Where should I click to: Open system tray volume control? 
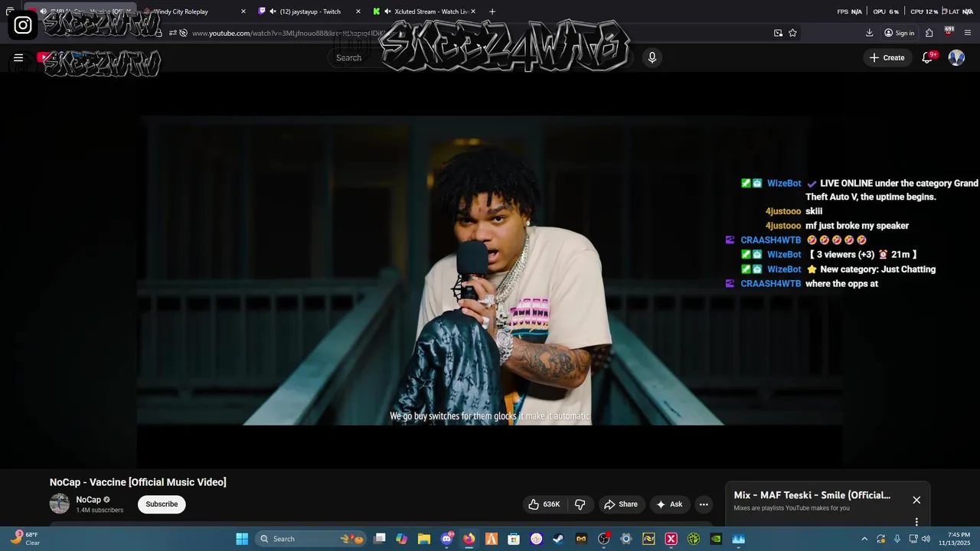click(x=926, y=539)
